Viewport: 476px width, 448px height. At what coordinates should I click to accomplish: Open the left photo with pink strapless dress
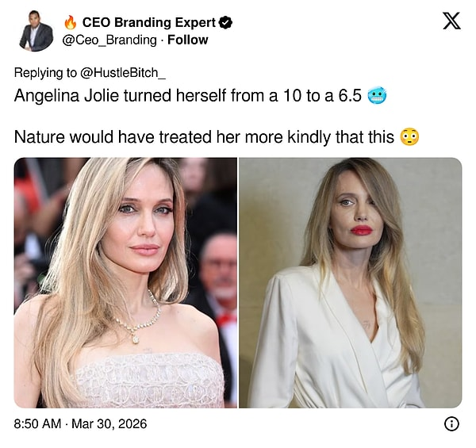[125, 283]
